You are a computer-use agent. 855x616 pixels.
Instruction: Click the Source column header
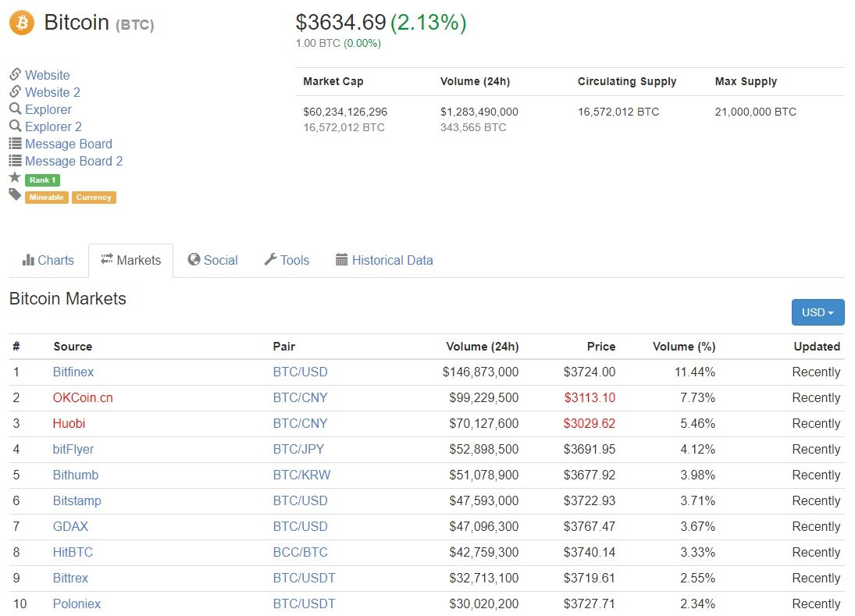[x=73, y=347]
